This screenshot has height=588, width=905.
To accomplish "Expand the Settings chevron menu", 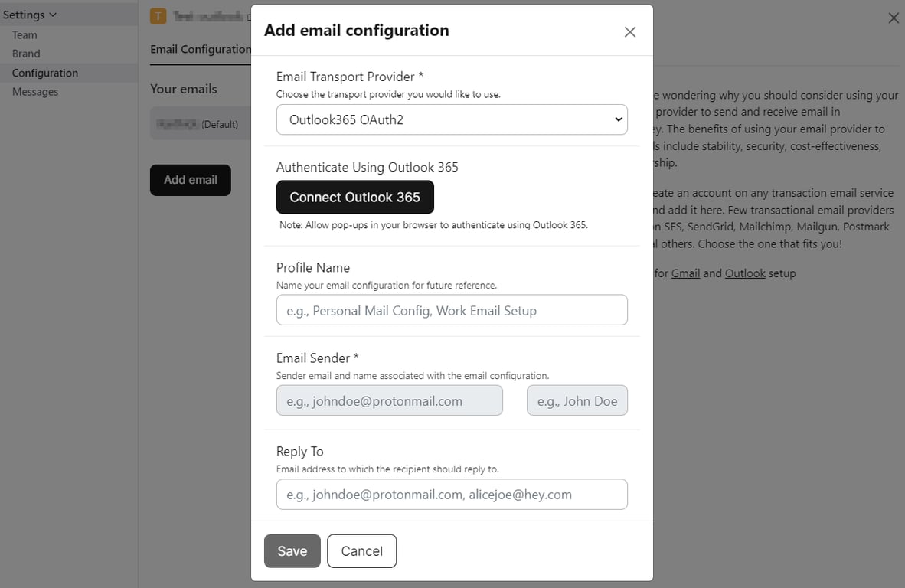I will tap(52, 15).
